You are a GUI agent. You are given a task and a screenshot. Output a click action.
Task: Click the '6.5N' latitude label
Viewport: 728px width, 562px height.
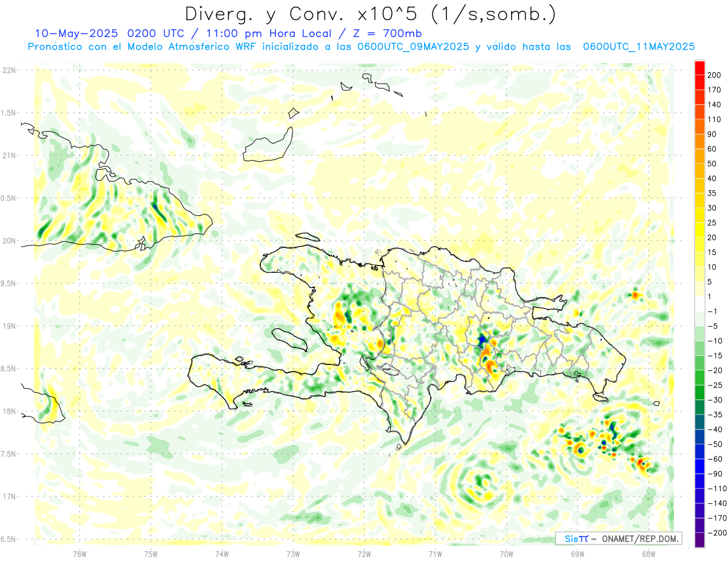[8, 539]
